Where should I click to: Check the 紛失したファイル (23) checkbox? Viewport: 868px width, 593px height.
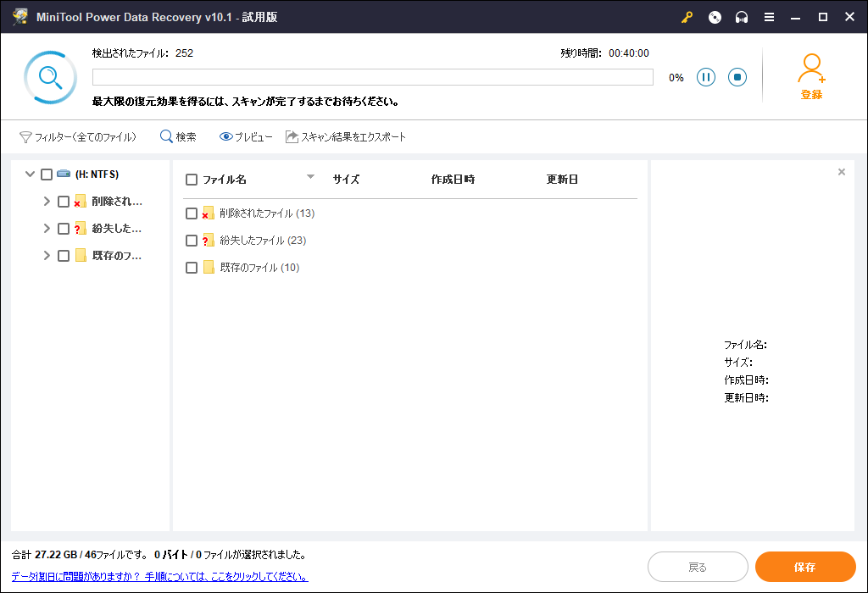coord(192,240)
